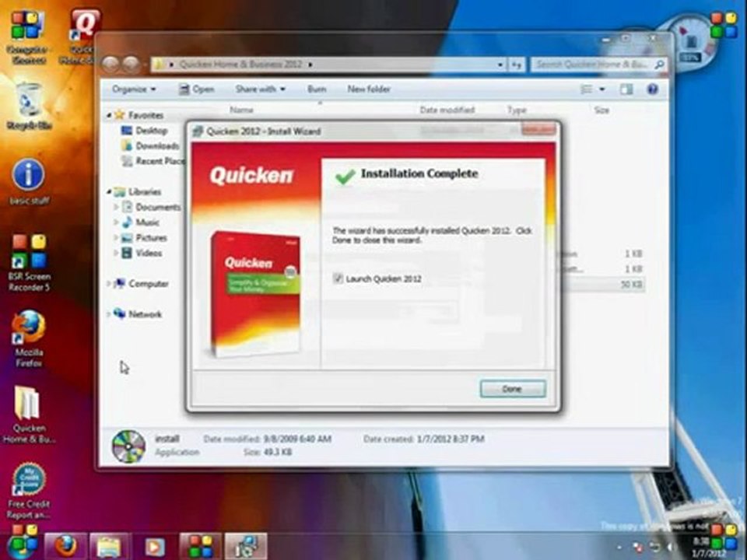747x560 pixels.
Task: Expand the Pictures library node
Action: coord(116,238)
